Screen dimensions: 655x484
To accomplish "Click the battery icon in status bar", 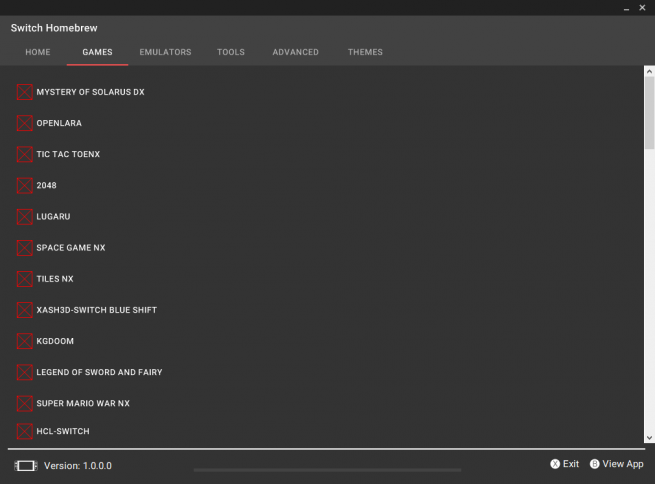I will click(25, 466).
